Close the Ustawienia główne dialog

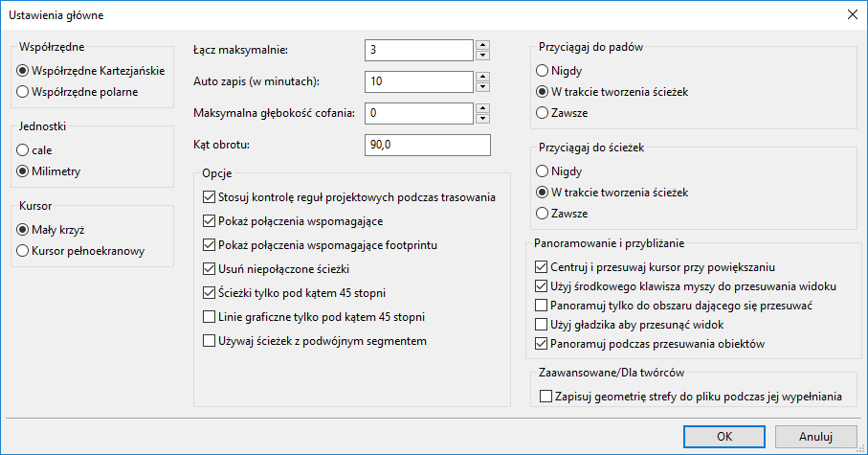(852, 14)
